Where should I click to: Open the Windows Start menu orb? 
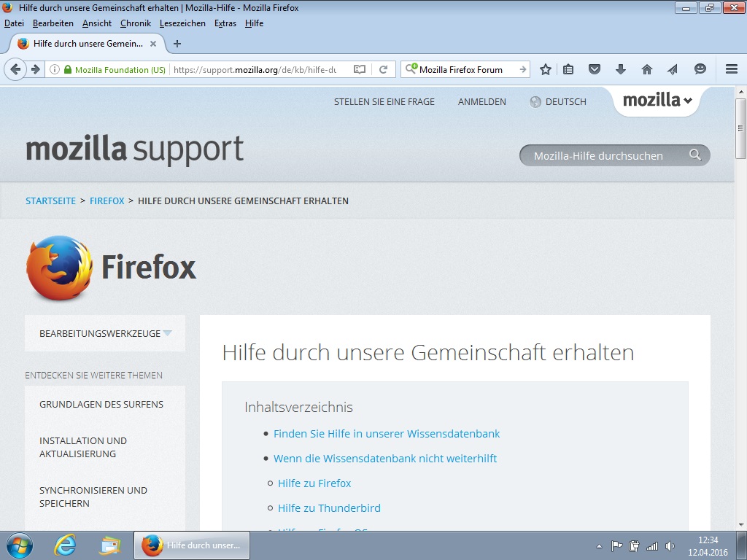click(20, 545)
